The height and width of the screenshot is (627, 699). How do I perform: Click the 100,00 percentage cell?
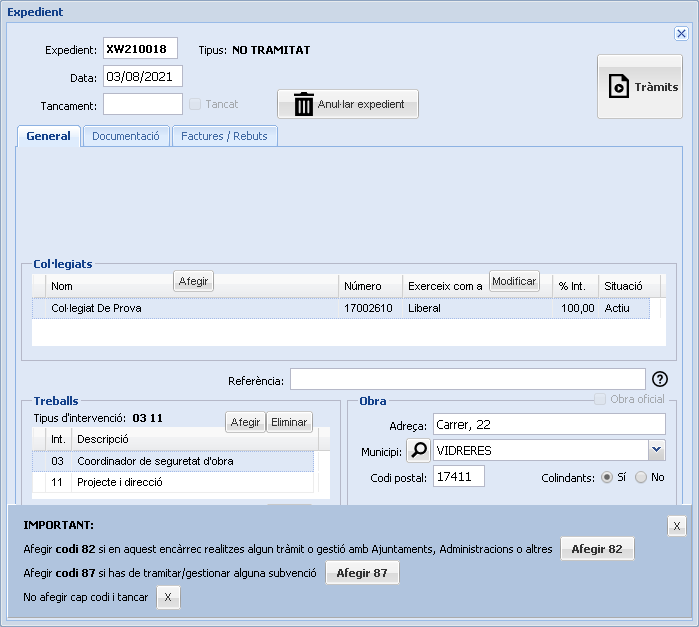tap(578, 308)
